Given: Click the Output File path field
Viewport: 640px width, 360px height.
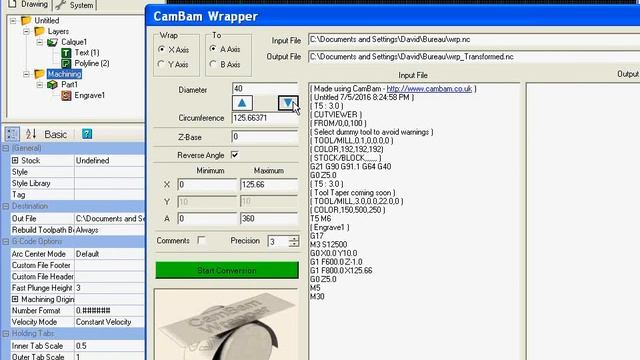Looking at the screenshot, I should click(x=474, y=57).
